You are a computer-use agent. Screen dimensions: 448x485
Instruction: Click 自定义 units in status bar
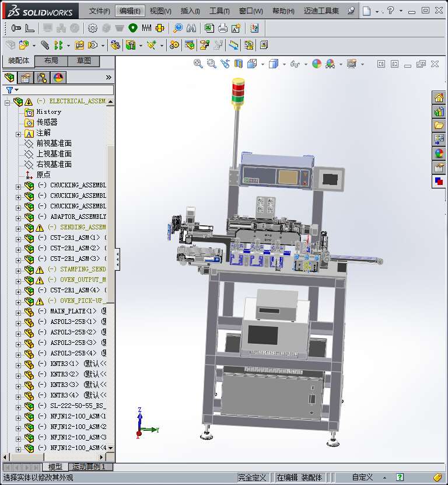362,477
